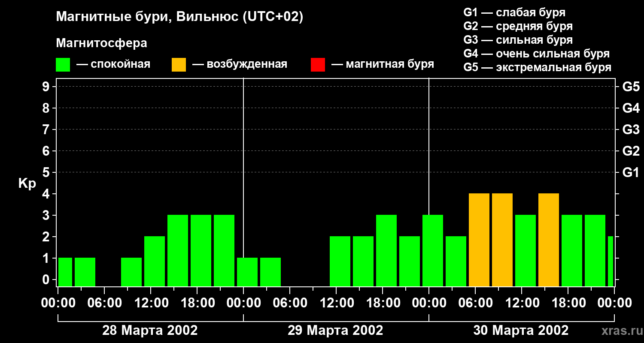Click the green Kp 1 bar at 03:00–06:00, 29 March

270,272
